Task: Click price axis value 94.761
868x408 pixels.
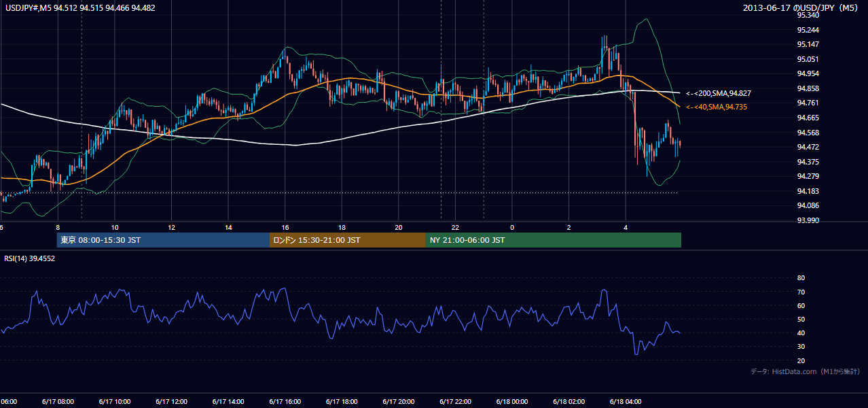Action: (808, 103)
